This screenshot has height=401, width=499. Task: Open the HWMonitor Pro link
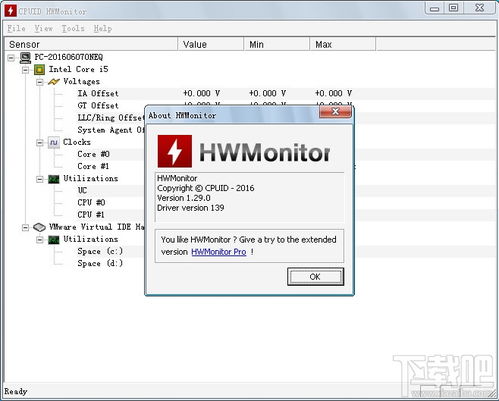click(x=219, y=252)
